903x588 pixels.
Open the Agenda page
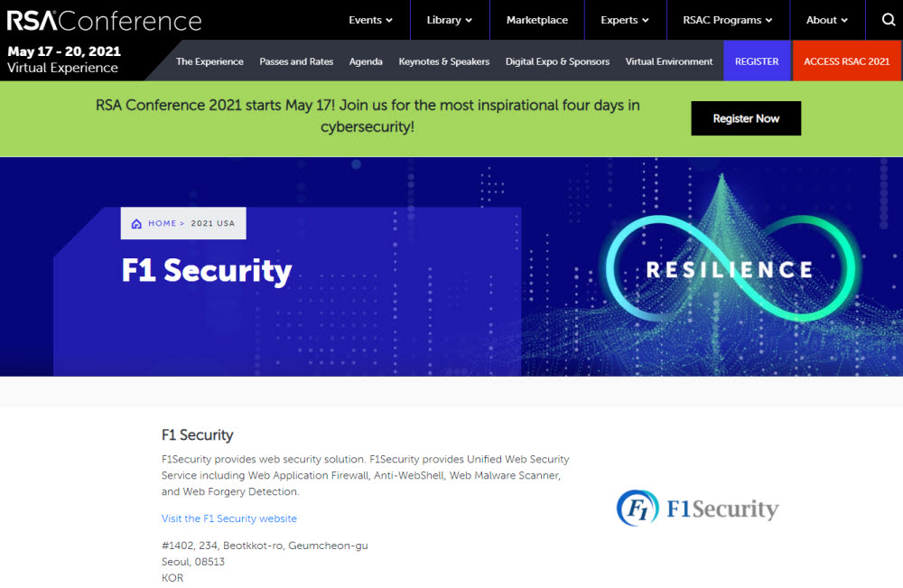point(366,61)
